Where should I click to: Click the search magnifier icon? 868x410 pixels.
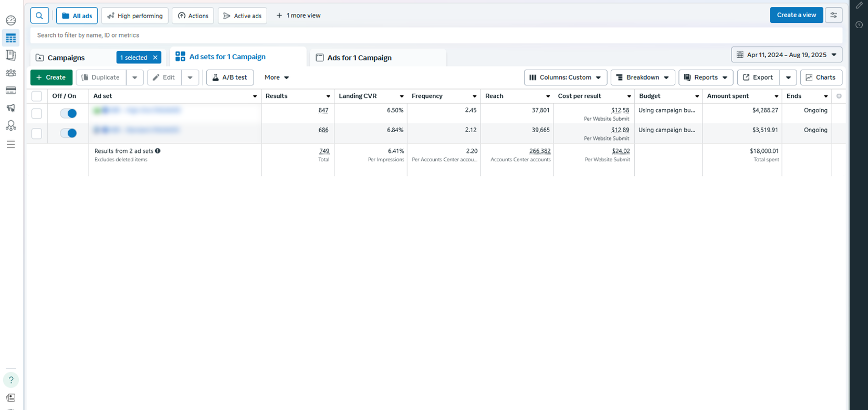[x=40, y=16]
